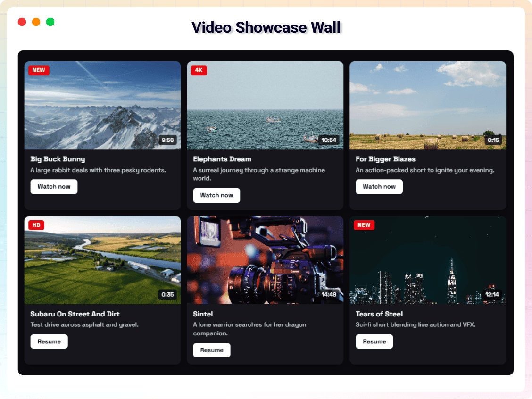Click the Video Showcase Wall heading
The width and height of the screenshot is (532, 399).
click(266, 27)
